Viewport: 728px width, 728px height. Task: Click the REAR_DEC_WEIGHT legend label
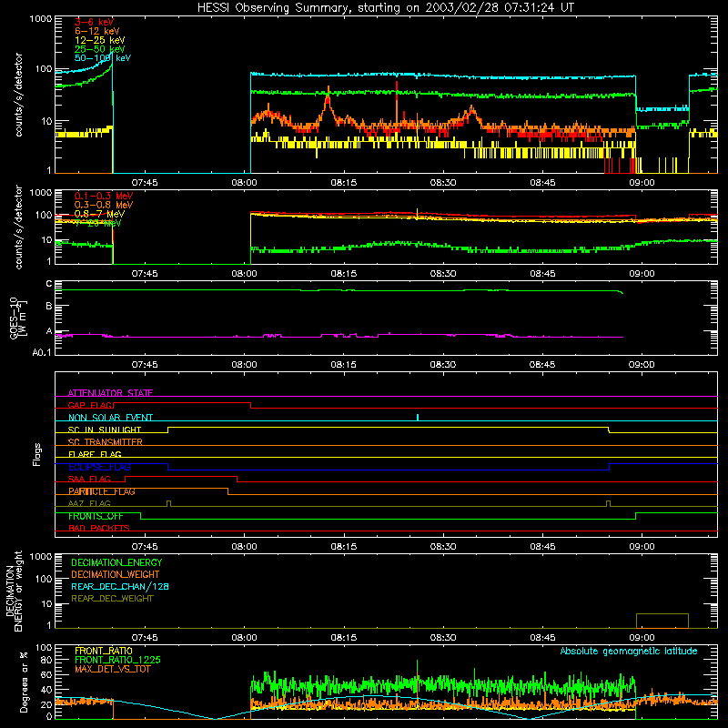pyautogui.click(x=112, y=599)
